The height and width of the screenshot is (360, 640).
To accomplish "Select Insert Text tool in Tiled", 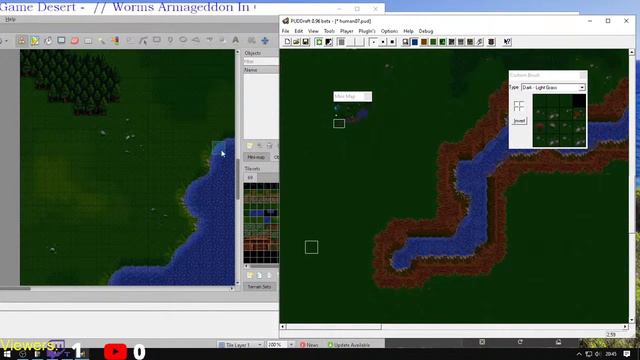I will [236, 40].
